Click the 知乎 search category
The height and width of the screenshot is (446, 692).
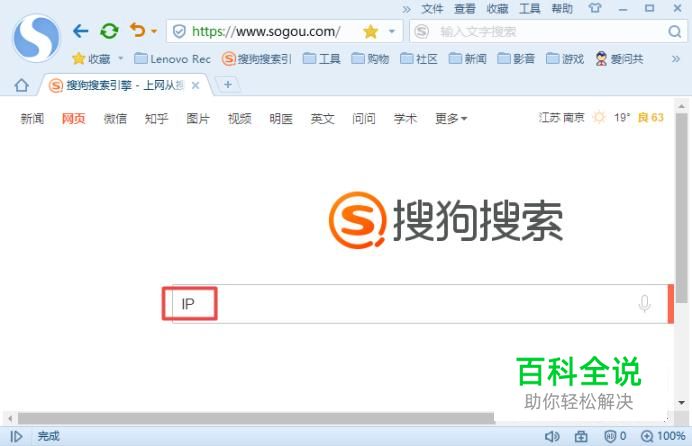tap(157, 118)
